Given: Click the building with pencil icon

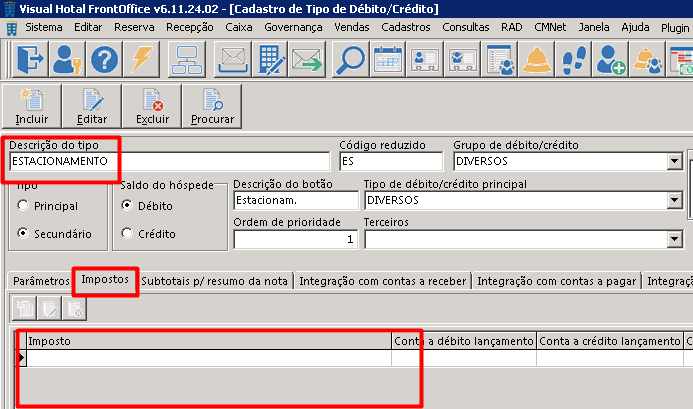Looking at the screenshot, I should pyautogui.click(x=270, y=59).
